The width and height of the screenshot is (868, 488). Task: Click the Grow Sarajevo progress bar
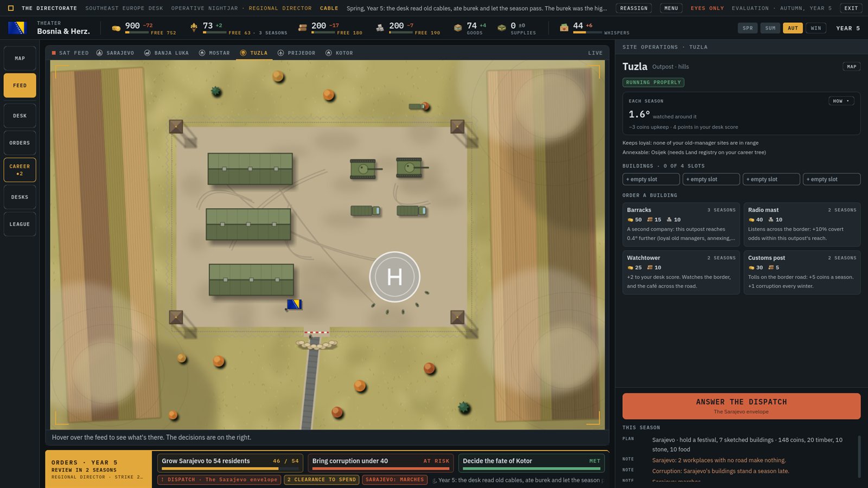[230, 468]
